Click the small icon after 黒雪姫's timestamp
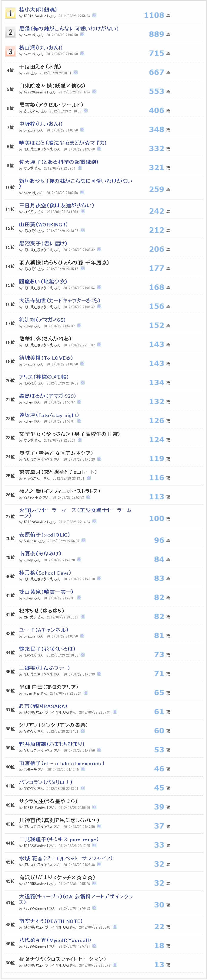This screenshot has height=980, width=207. 86,111
